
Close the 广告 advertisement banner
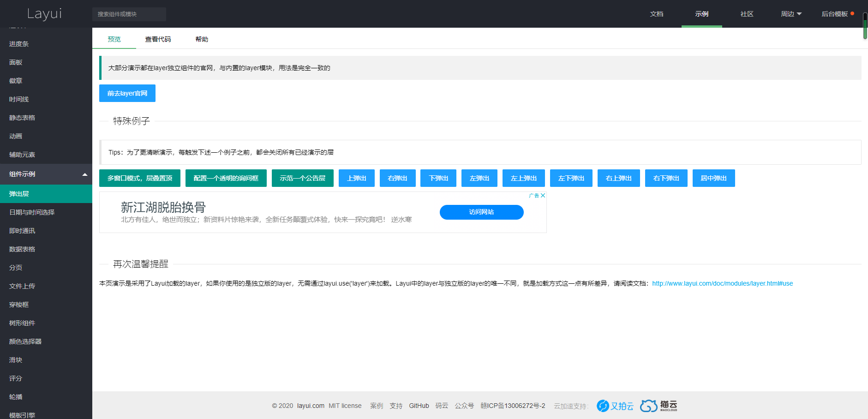coord(543,195)
